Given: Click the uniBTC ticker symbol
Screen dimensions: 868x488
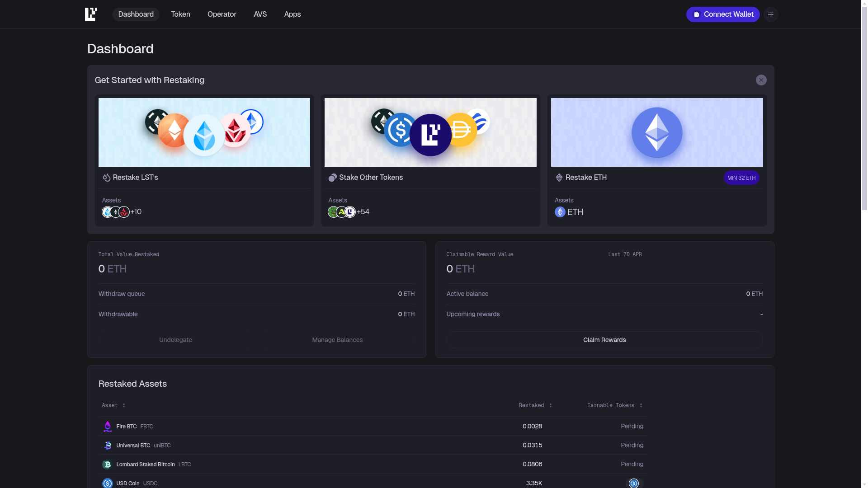Looking at the screenshot, I should pyautogui.click(x=162, y=446).
